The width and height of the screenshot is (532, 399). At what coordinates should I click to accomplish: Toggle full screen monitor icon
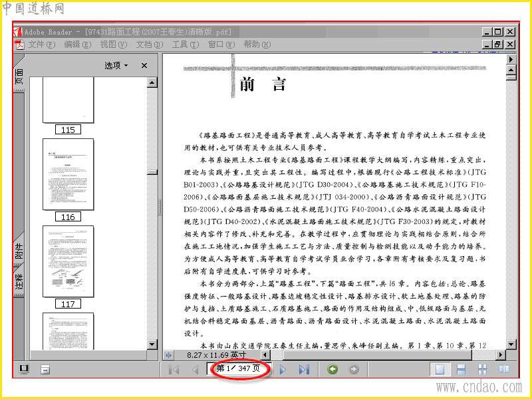pos(24,369)
